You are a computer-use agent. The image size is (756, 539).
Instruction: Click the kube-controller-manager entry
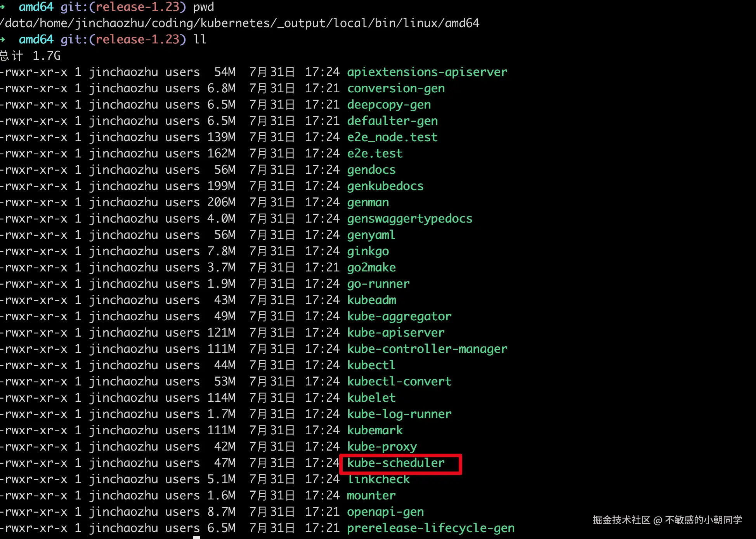(x=427, y=349)
